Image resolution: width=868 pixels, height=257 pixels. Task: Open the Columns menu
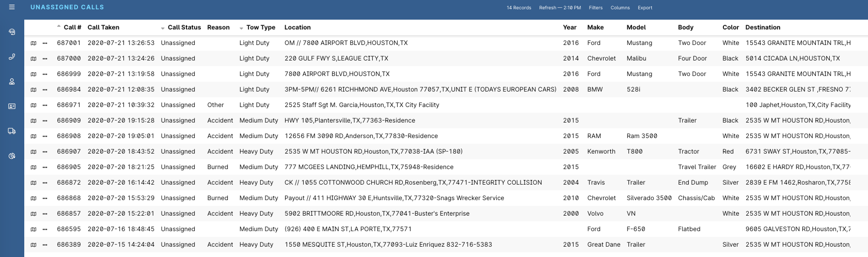point(620,8)
